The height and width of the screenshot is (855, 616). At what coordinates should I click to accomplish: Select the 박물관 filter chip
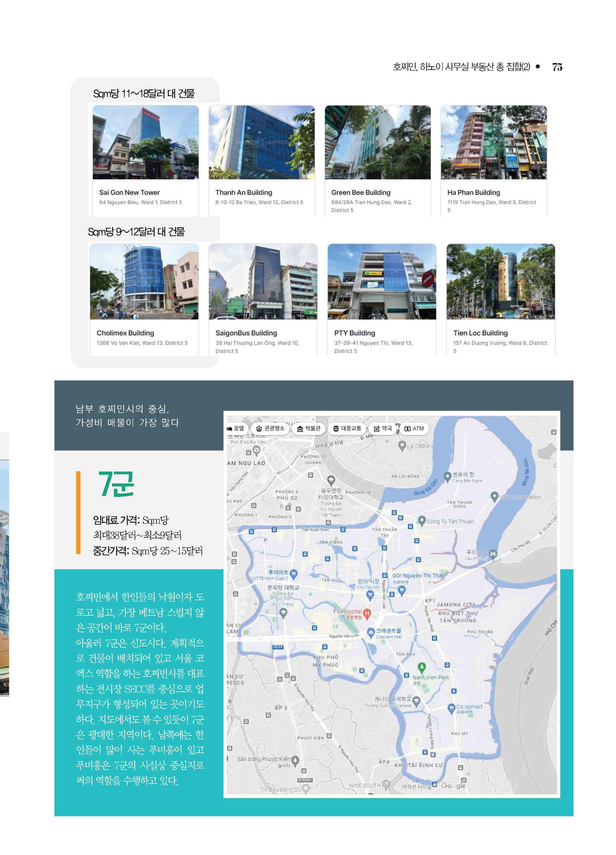(x=309, y=428)
